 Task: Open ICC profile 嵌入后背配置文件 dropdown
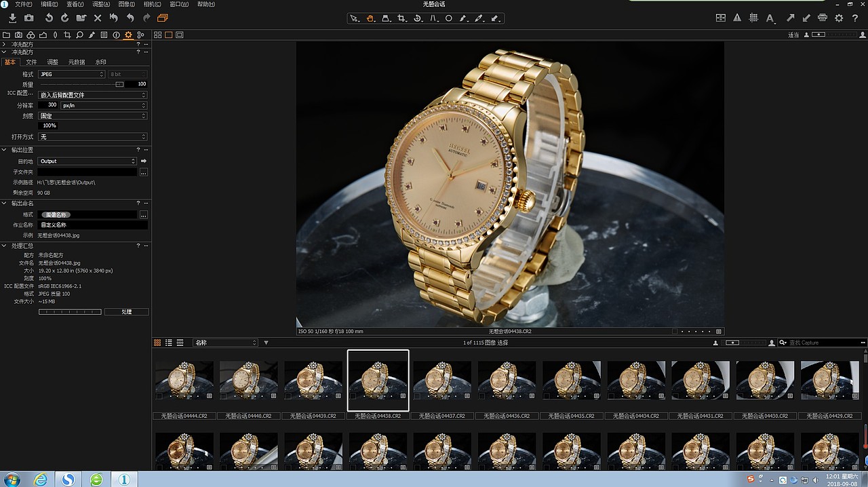coord(92,95)
